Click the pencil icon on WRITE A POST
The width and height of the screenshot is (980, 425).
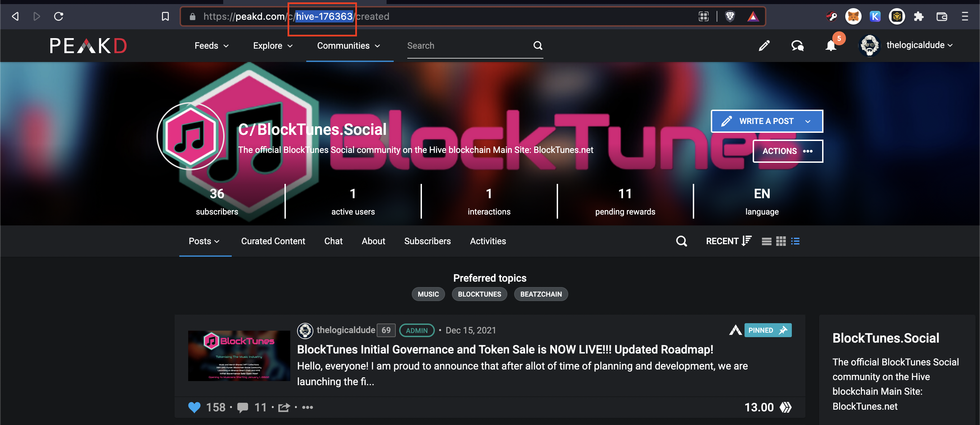pos(726,121)
